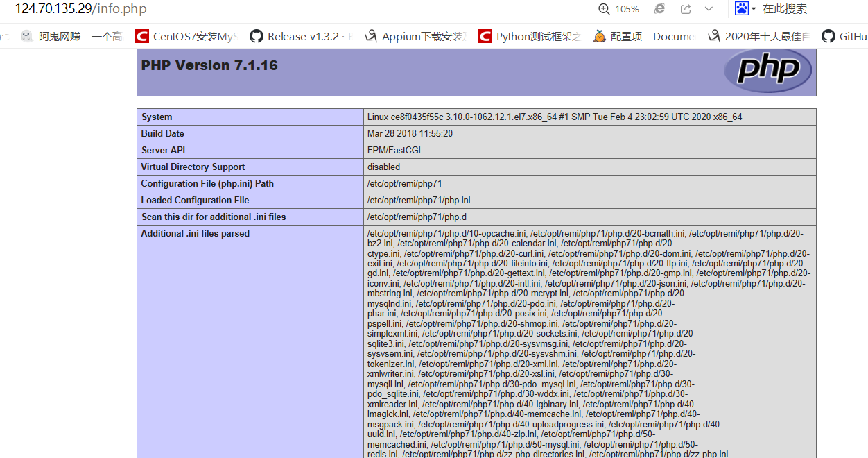The image size is (868, 458).
Task: Click the System row label
Action: [157, 117]
